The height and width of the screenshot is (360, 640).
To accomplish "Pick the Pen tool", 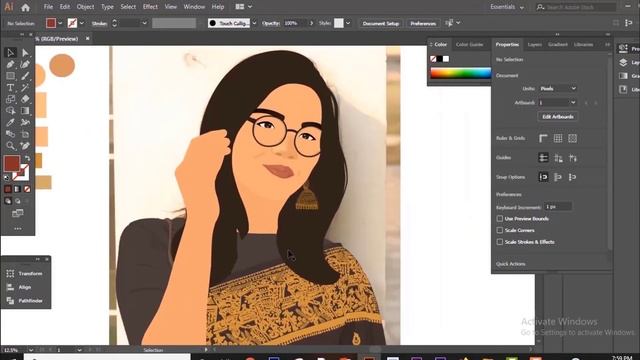I will coord(10,64).
